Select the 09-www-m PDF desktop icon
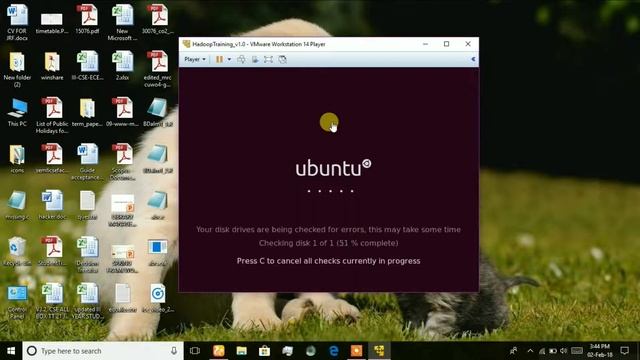 pos(122,113)
